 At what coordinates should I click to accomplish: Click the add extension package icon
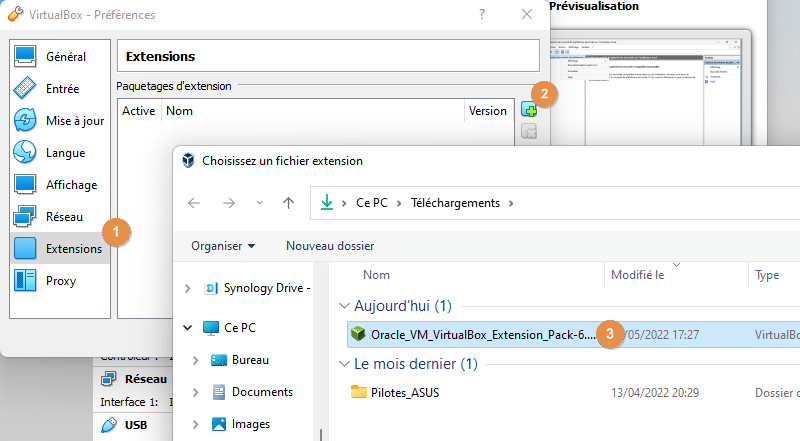pos(529,111)
